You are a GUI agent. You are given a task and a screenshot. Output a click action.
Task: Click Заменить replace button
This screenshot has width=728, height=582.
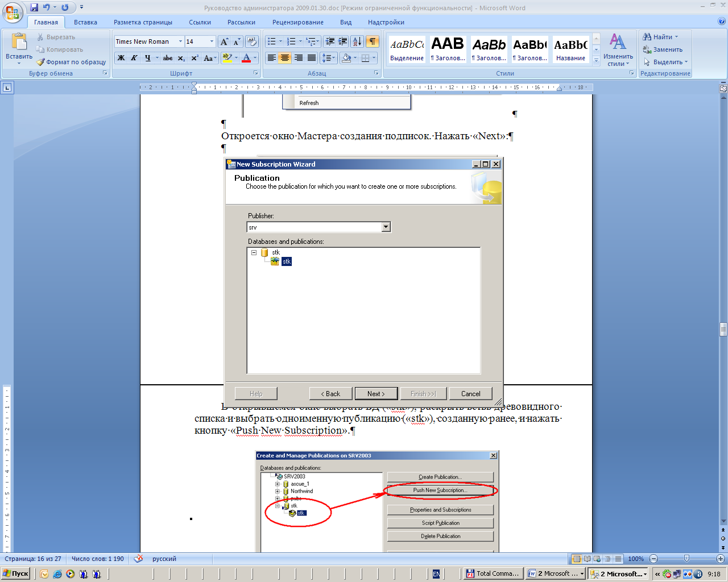(x=663, y=49)
